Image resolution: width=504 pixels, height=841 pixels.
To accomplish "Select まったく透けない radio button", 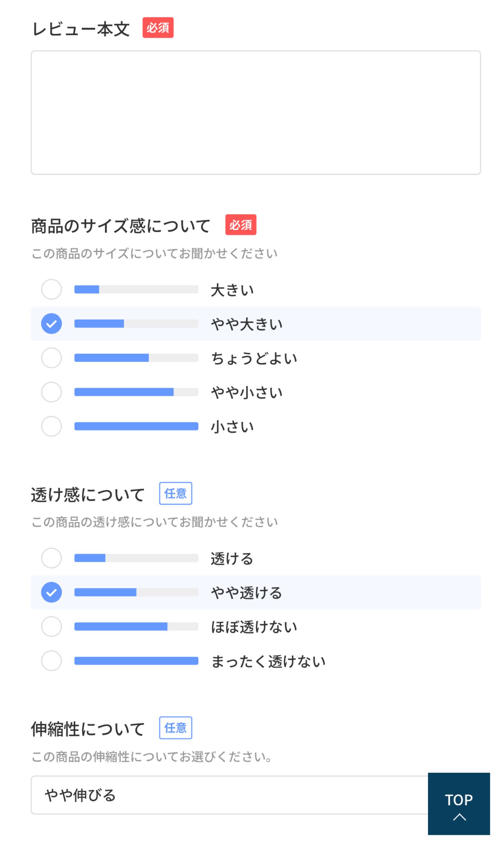I will pyautogui.click(x=51, y=660).
